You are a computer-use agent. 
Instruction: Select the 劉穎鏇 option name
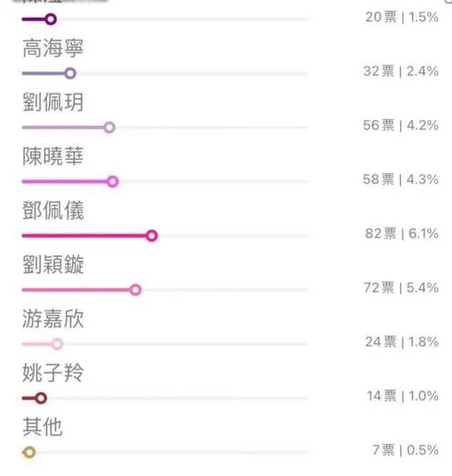(53, 265)
